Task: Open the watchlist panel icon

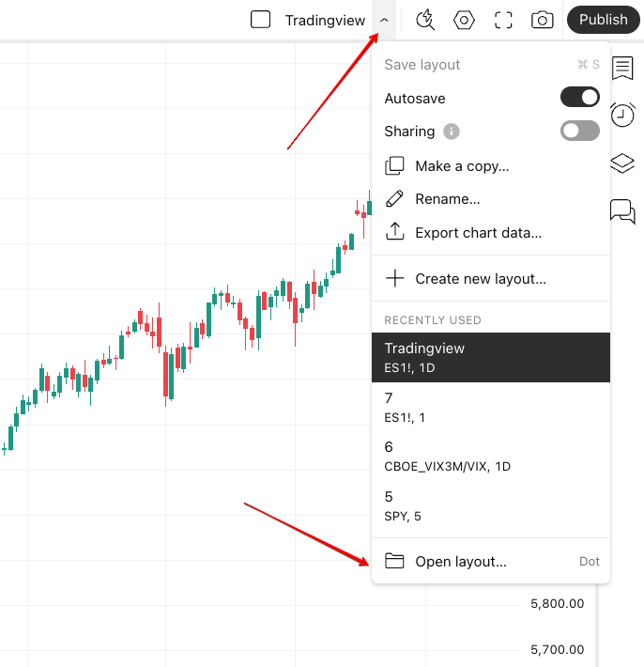Action: [x=622, y=68]
